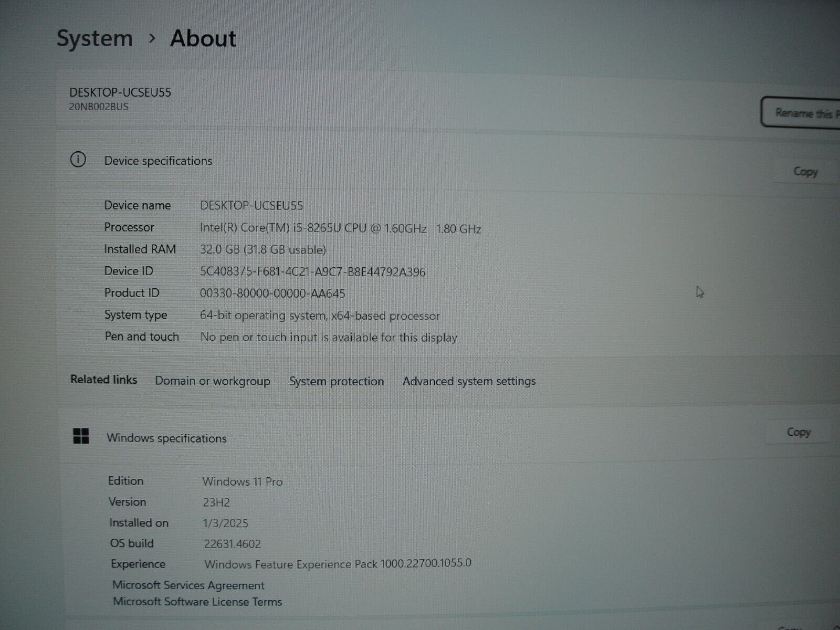Select the version value 23H2
840x630 pixels.
[216, 502]
